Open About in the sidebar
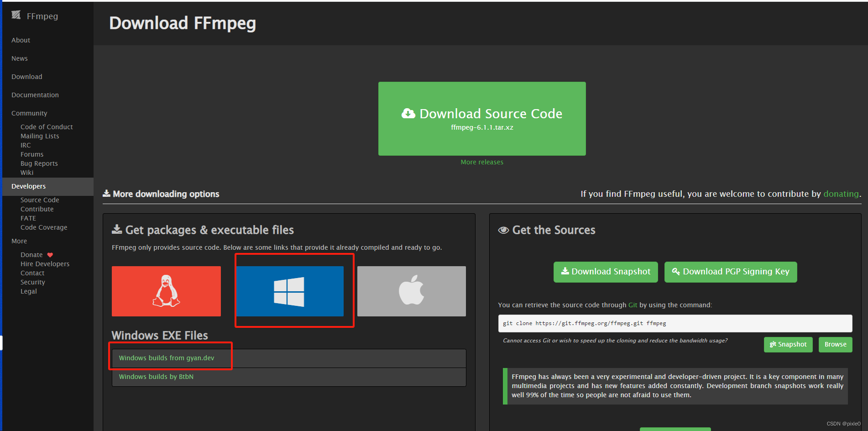The height and width of the screenshot is (431, 868). point(21,40)
